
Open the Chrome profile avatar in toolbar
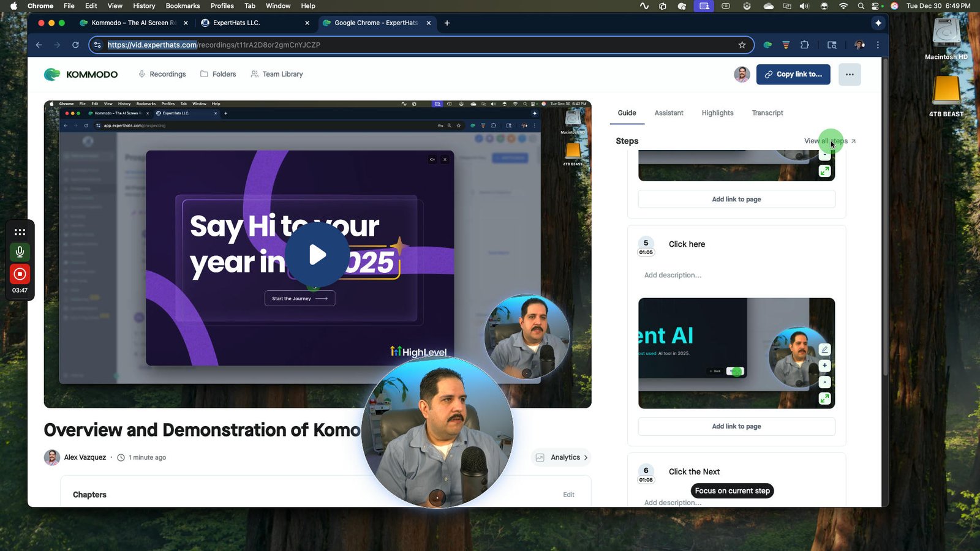(x=859, y=45)
